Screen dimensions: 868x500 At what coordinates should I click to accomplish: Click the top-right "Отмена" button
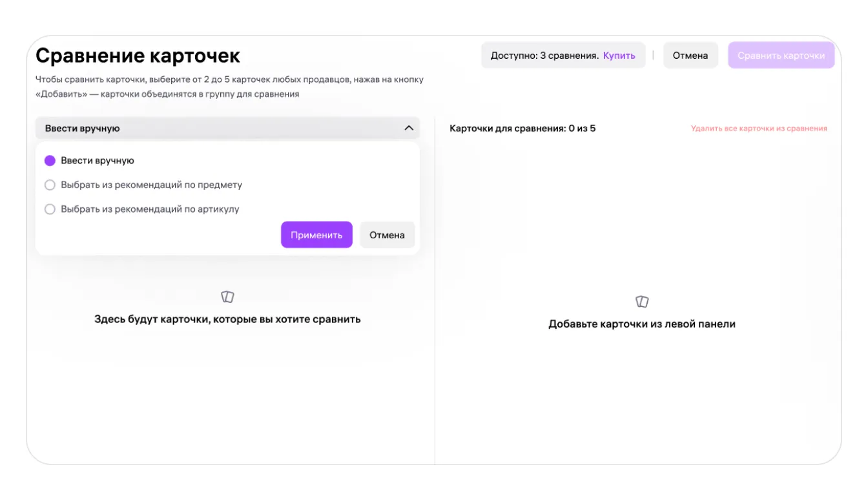click(x=690, y=56)
